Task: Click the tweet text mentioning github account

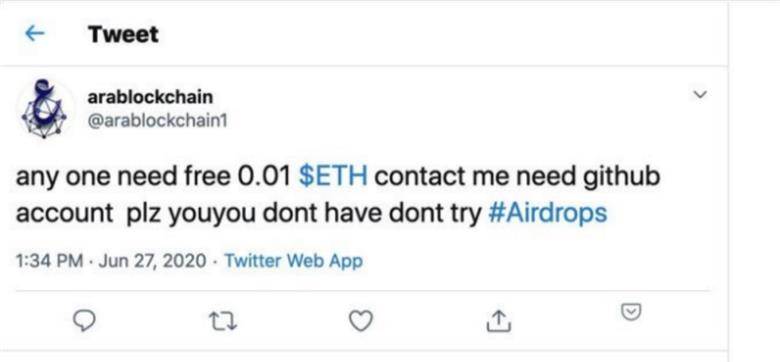Action: pos(338,195)
